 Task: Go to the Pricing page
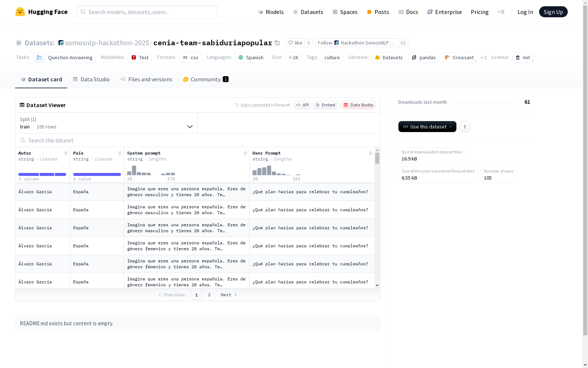pos(480,12)
